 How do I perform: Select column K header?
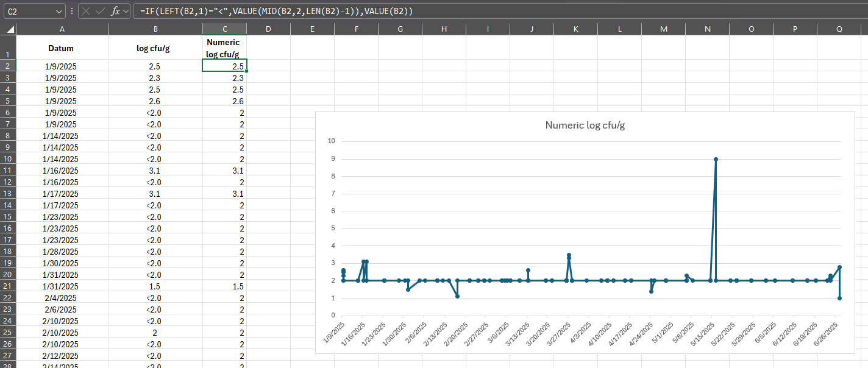575,29
